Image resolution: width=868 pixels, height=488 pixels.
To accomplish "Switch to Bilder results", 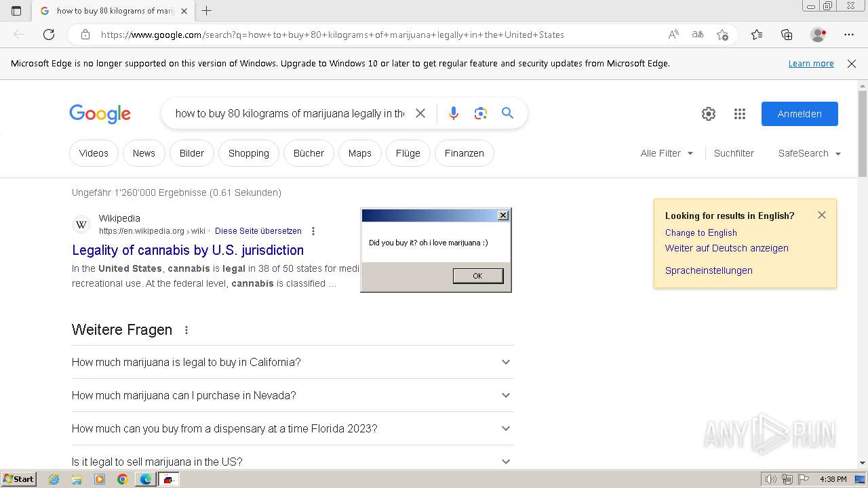I will (x=192, y=153).
